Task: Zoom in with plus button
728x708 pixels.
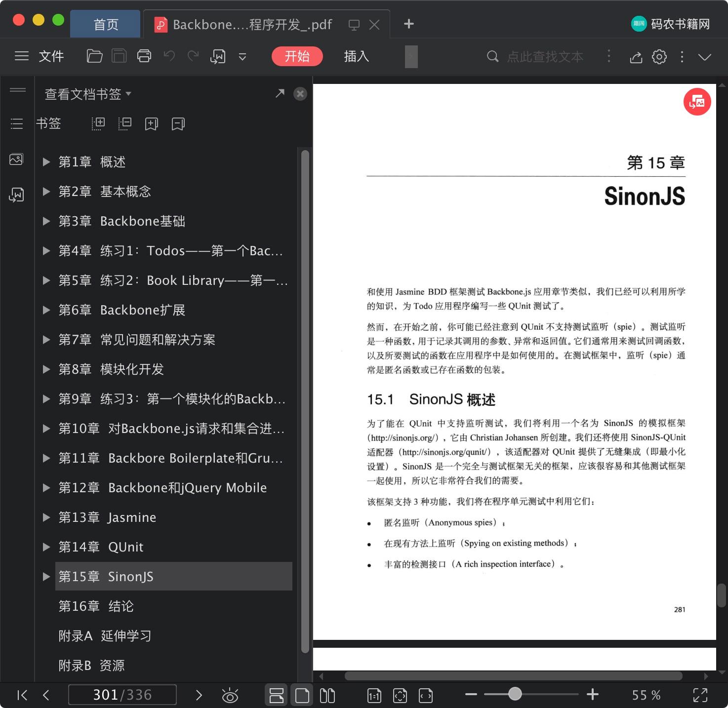Action: (x=593, y=694)
